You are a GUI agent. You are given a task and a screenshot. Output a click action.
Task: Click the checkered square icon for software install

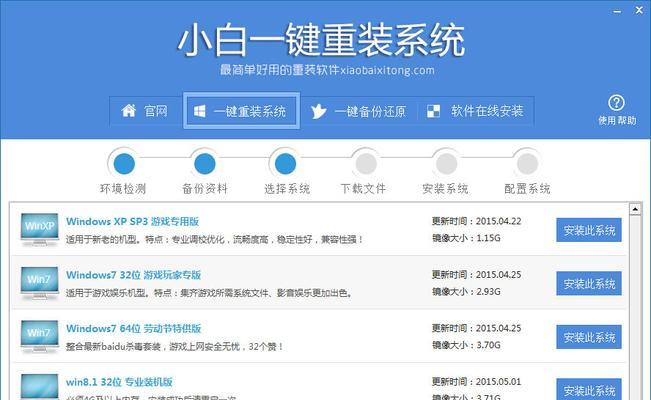tap(433, 111)
